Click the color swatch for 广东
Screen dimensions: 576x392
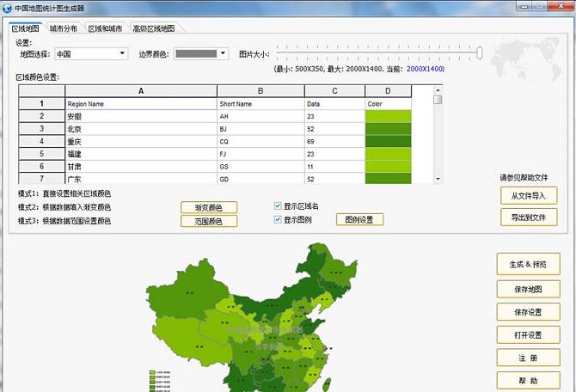389,179
